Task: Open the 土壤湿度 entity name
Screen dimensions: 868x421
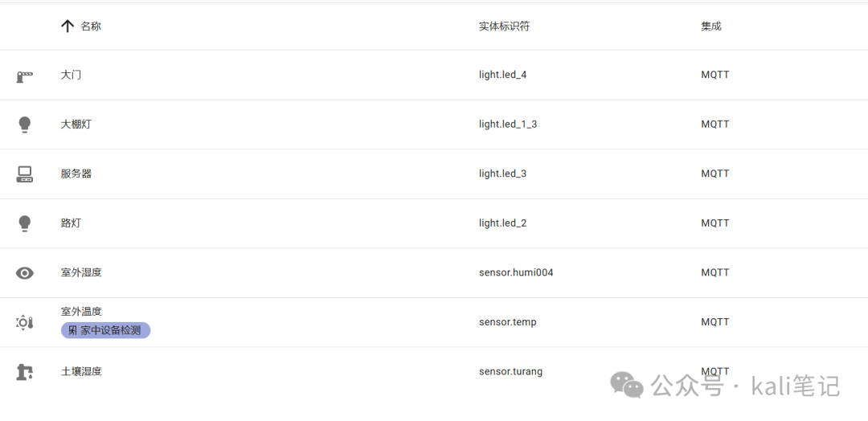Action: (x=81, y=371)
